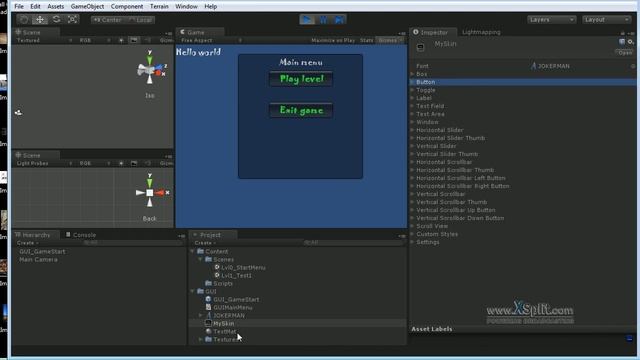Switch to the Lightmapping tab
The height and width of the screenshot is (360, 640).
[x=481, y=32]
